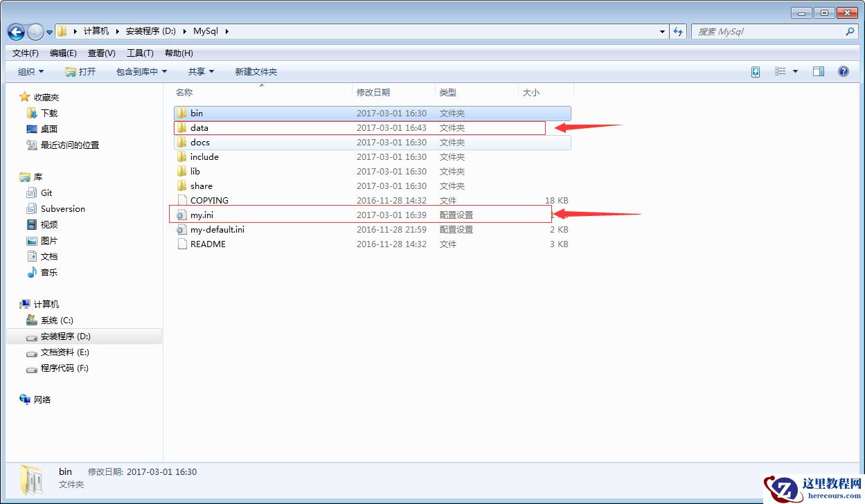
Task: Click the refresh button beside address bar
Action: [678, 32]
